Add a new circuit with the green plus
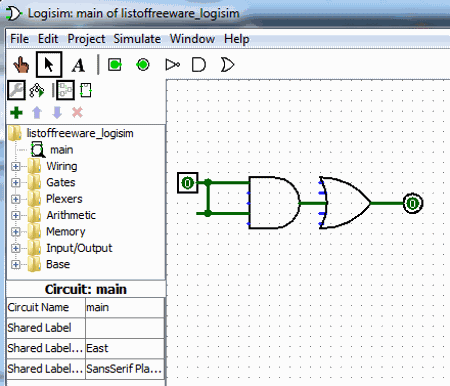 tap(16, 113)
